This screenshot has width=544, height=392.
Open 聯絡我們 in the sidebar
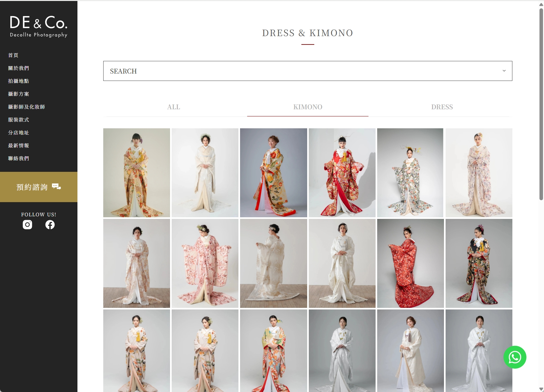[x=19, y=158]
